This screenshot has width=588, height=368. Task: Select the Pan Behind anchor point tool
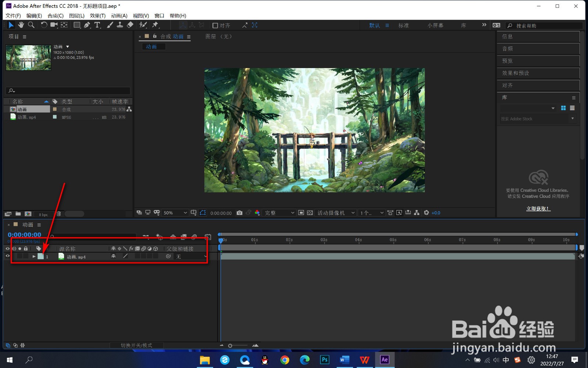[64, 25]
